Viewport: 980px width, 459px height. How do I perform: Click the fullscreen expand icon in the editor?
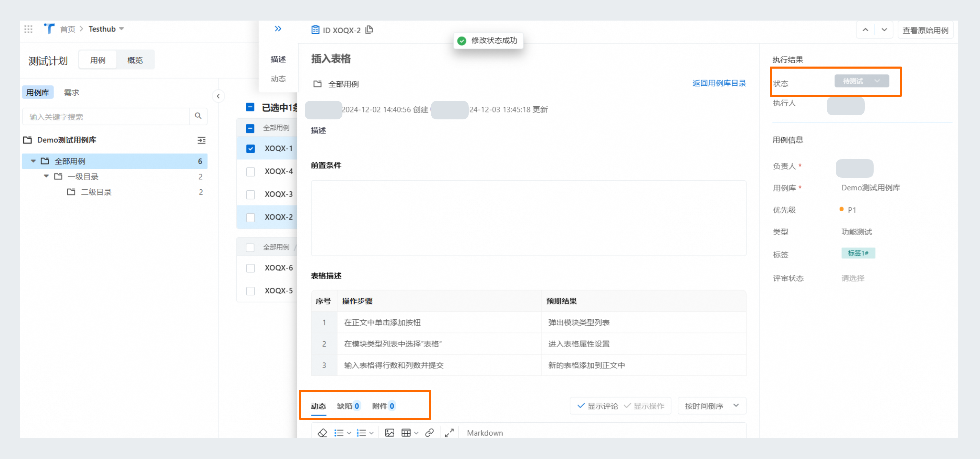(x=449, y=433)
